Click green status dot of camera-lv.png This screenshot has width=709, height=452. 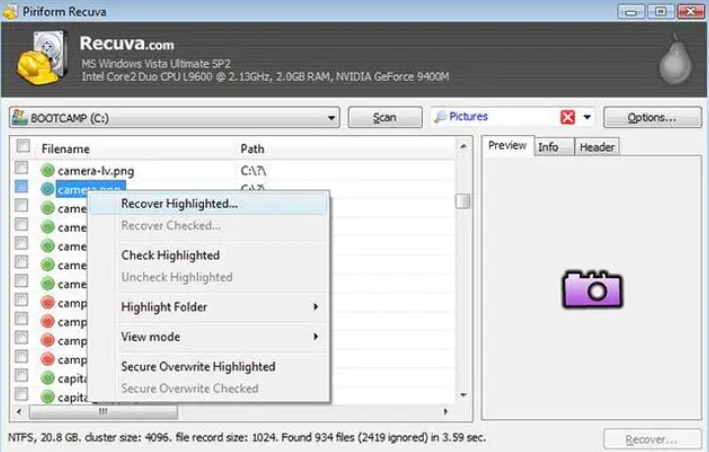(x=47, y=170)
